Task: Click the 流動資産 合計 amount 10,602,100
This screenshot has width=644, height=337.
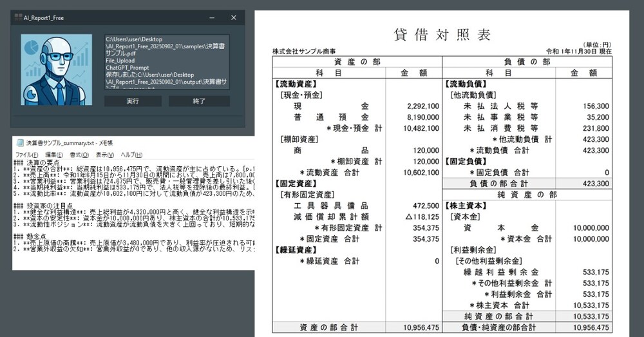Action: [421, 173]
